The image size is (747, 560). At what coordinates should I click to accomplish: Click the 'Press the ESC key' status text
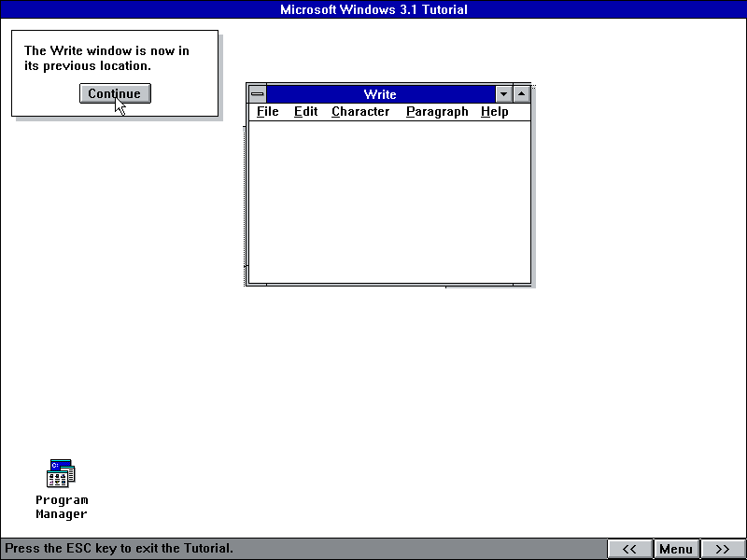coord(120,548)
